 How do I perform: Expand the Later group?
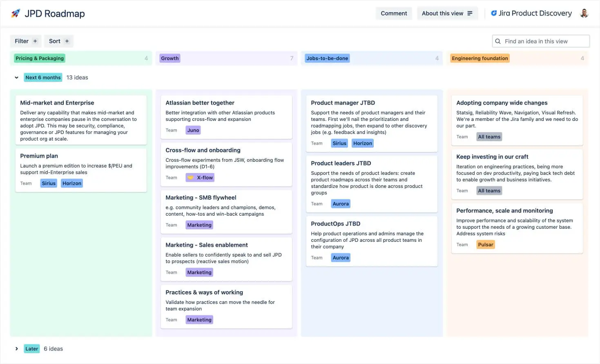click(x=16, y=349)
